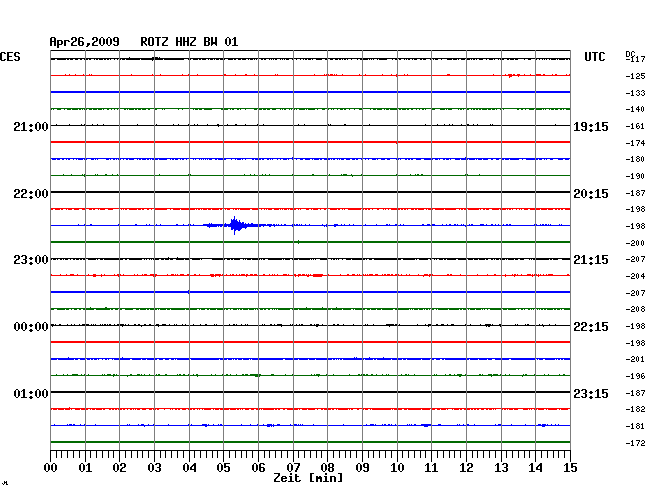The height and width of the screenshot is (494, 650).
Task: Select the 01:00 local time label
Action: pos(31,393)
